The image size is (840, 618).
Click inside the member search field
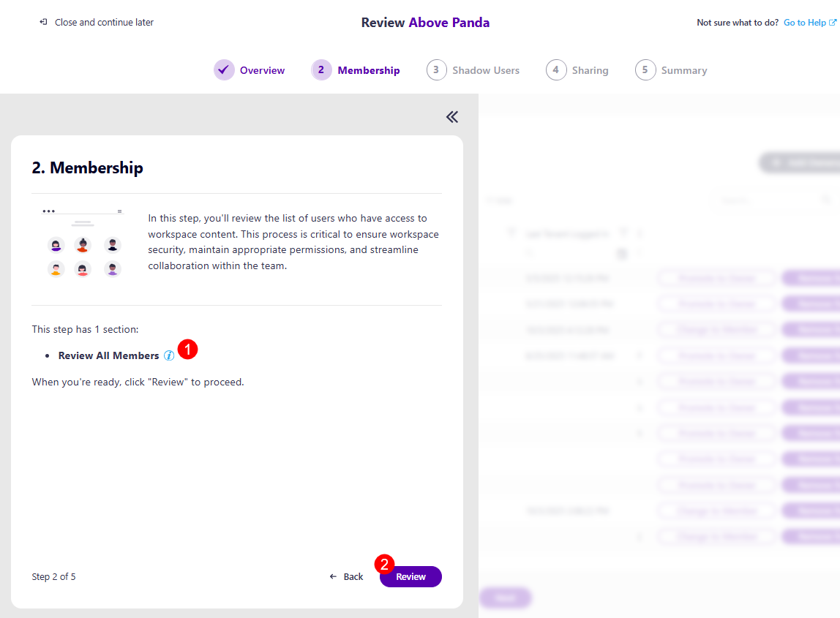761,199
